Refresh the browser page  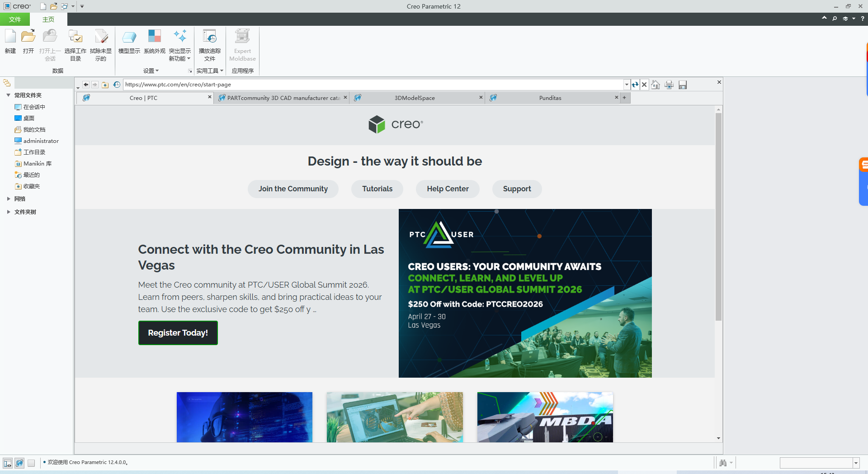tap(635, 85)
